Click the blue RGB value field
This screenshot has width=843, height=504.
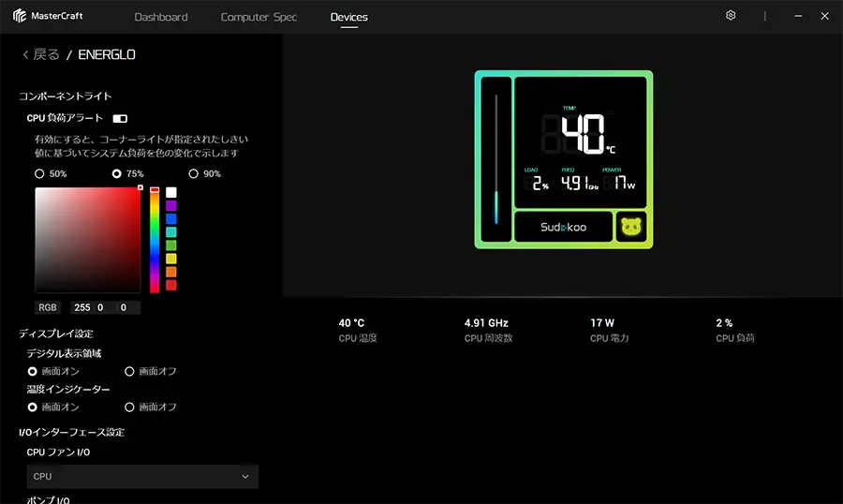pos(129,307)
